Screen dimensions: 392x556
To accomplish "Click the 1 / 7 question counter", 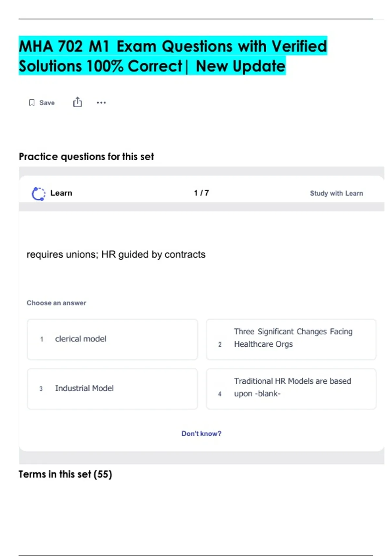I will point(201,193).
